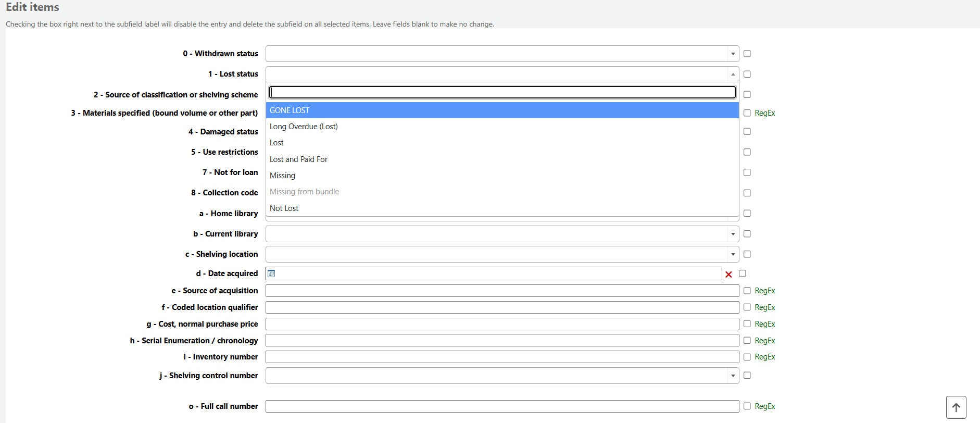Click the scroll-to-top arrow button
This screenshot has height=423, width=980.
(x=956, y=407)
